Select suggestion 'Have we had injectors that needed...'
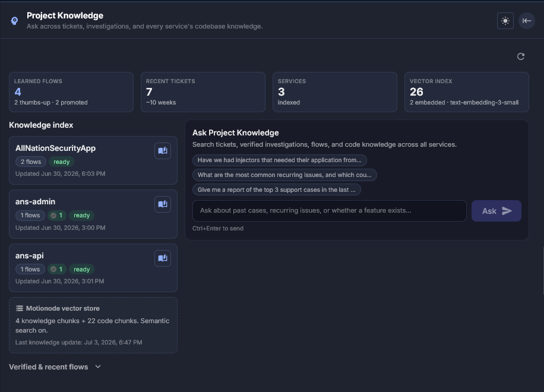 (280, 160)
